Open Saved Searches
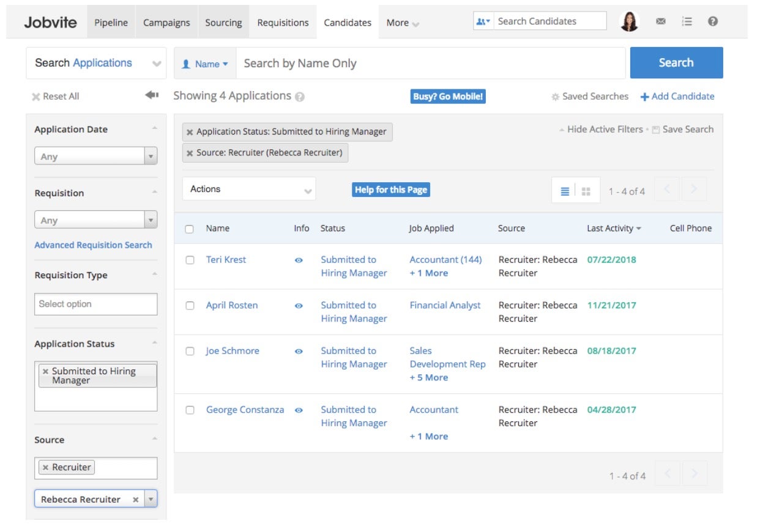Viewport: 760px width, 532px height. coord(590,97)
